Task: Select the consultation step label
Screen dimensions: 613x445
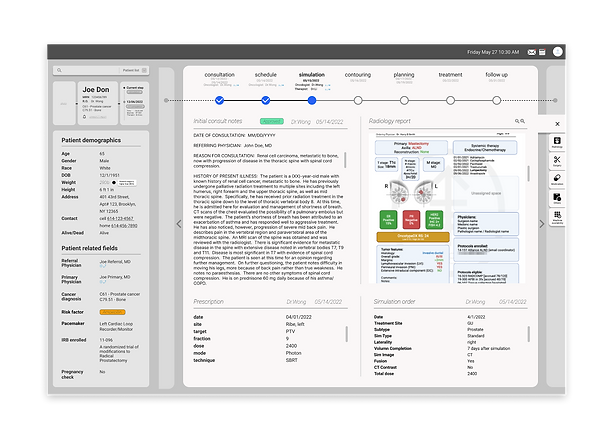Action: 220,75
